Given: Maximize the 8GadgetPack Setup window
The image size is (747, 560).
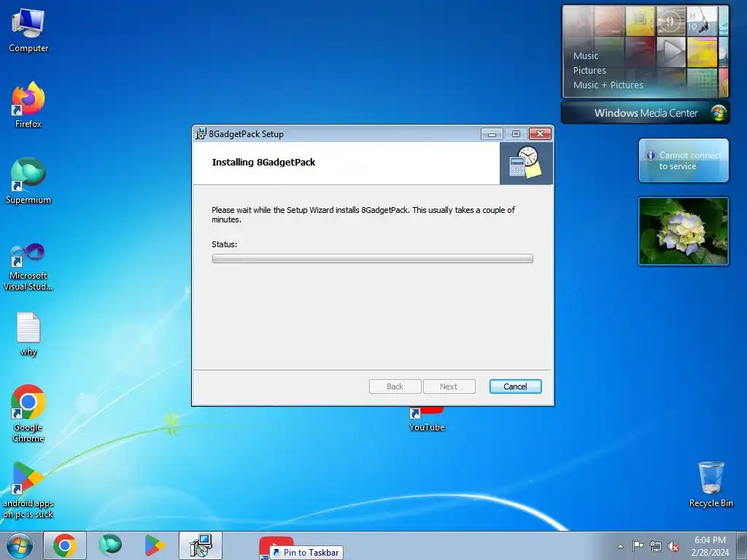Looking at the screenshot, I should tap(516, 134).
